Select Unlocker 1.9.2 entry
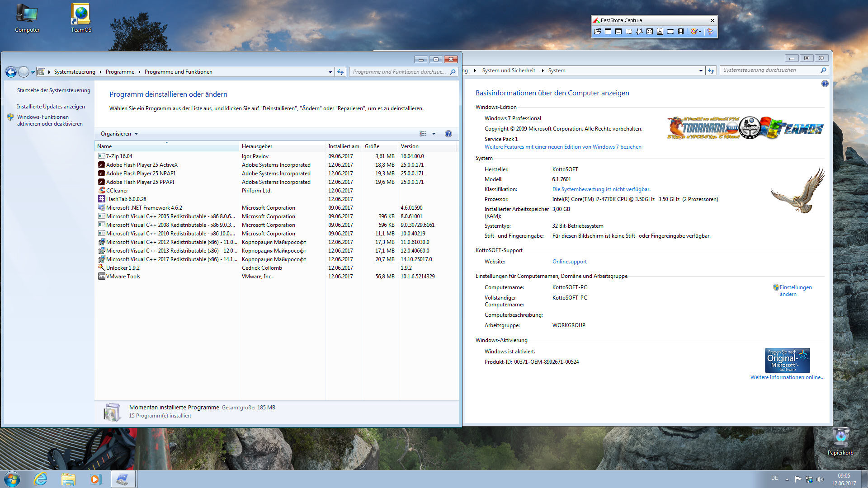Screen dimensions: 868x488 (276, 268)
